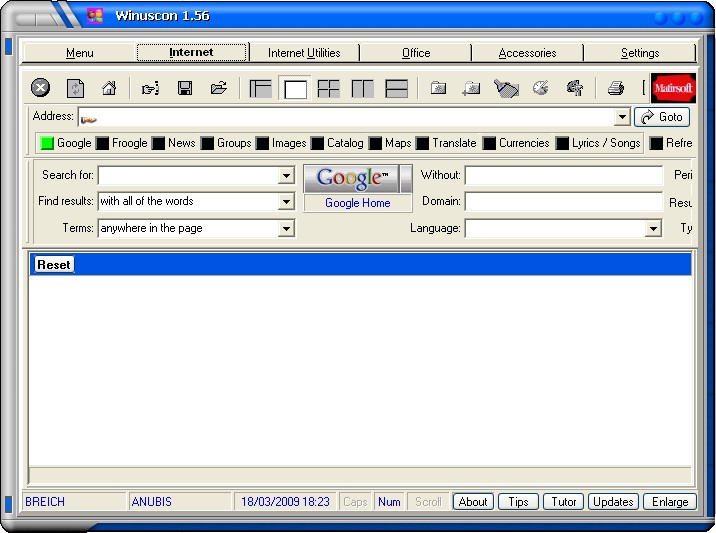This screenshot has height=533, width=716.
Task: Click the Open folder icon
Action: pyautogui.click(x=219, y=88)
